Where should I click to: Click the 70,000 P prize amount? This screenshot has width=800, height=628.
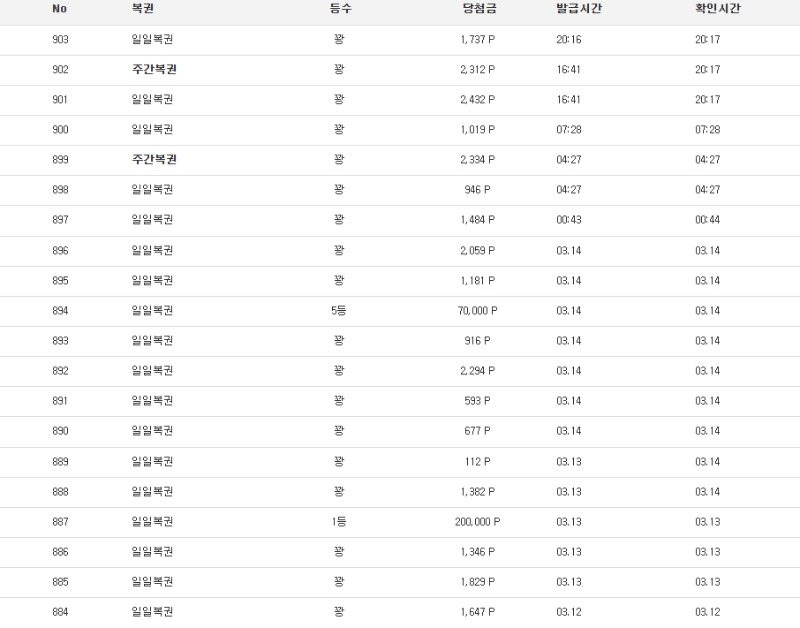click(477, 310)
